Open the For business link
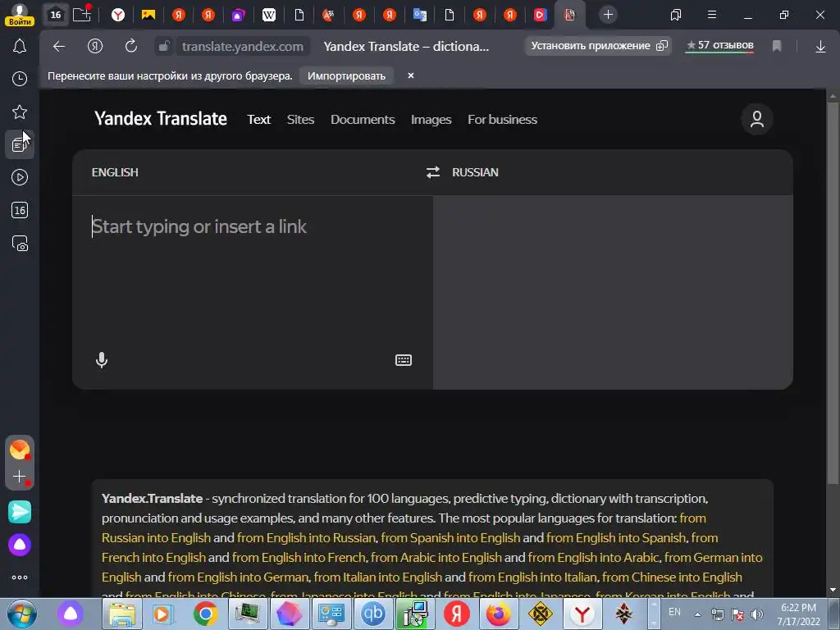The width and height of the screenshot is (840, 630). coord(503,120)
